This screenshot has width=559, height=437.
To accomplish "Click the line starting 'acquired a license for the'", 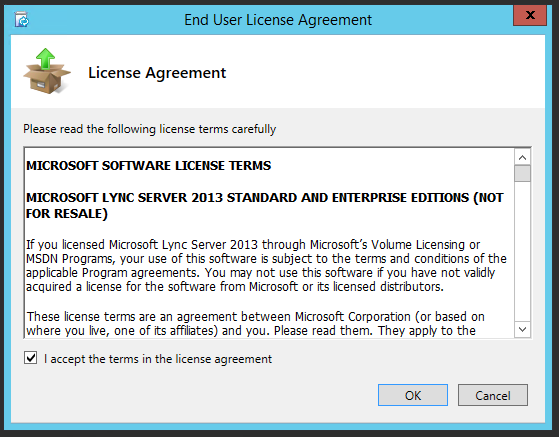I will click(x=235, y=287).
